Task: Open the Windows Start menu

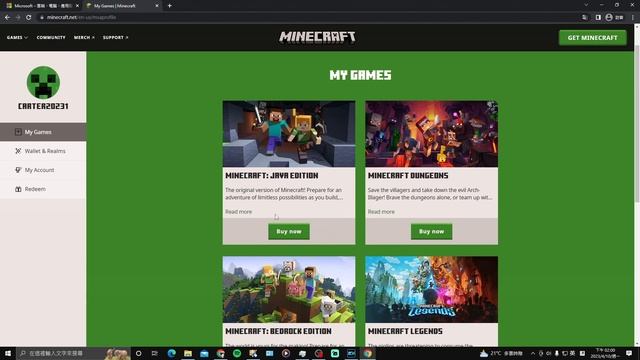Action: [x=8, y=353]
